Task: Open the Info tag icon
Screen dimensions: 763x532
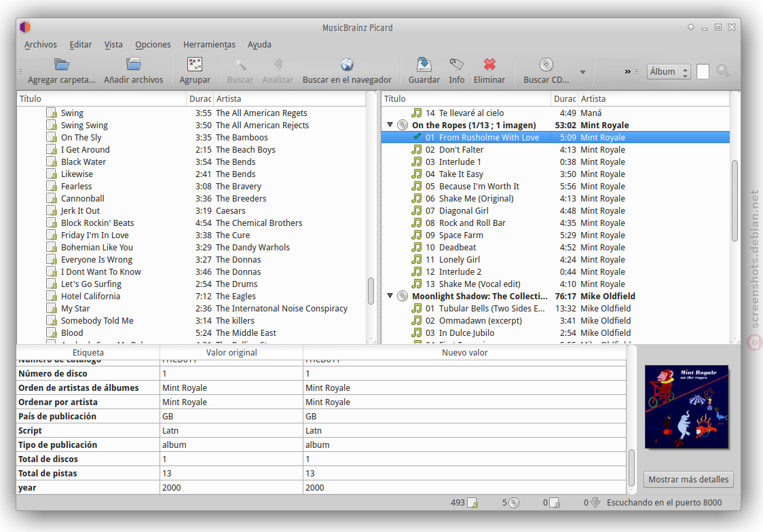Action: 456,64
